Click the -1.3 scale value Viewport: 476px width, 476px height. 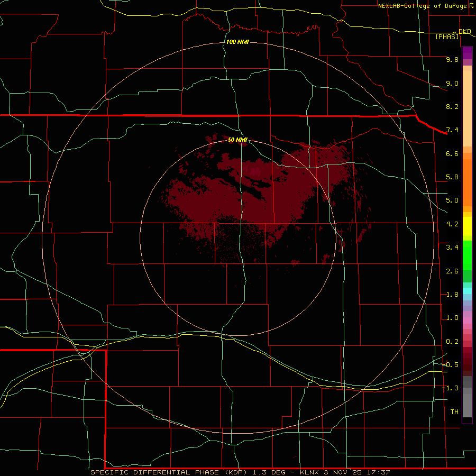(x=451, y=388)
